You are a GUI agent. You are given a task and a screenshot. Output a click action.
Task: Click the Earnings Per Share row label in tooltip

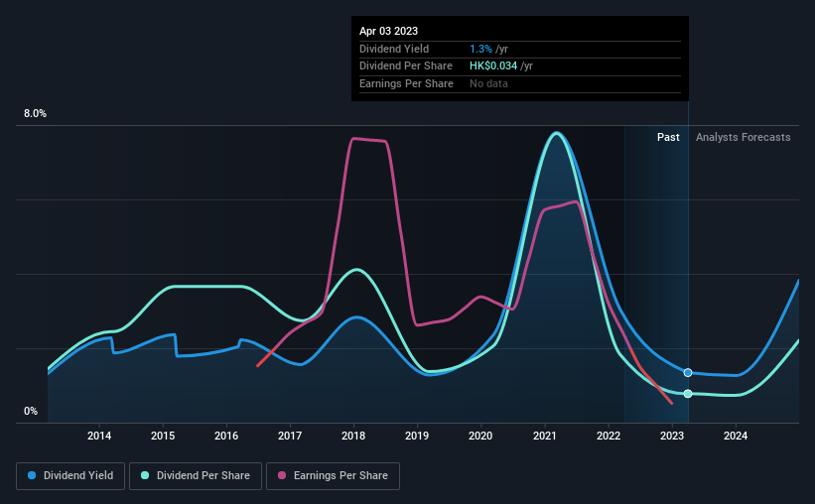(406, 83)
